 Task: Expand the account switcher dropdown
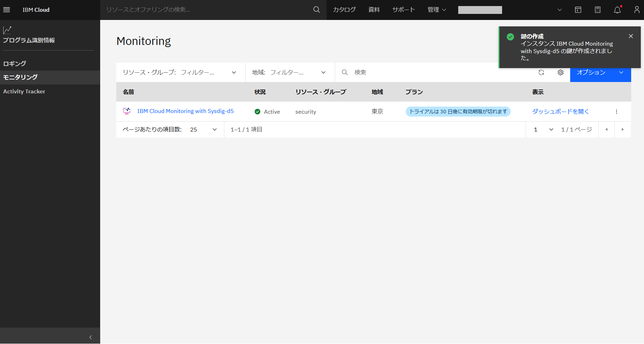[x=559, y=10]
